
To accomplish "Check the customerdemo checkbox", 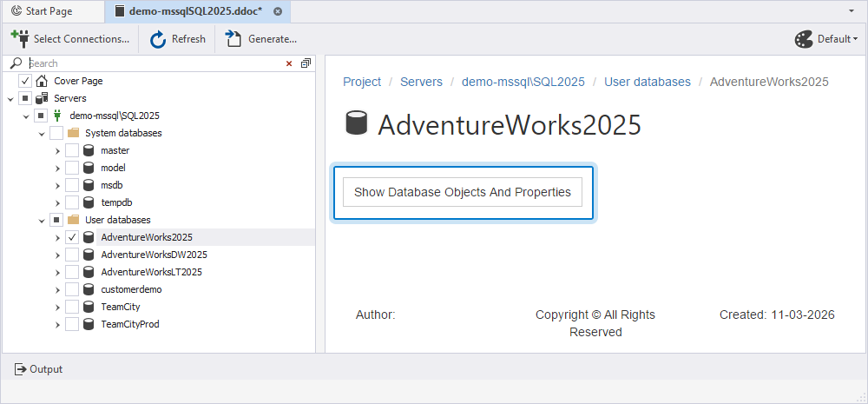I will (x=72, y=289).
